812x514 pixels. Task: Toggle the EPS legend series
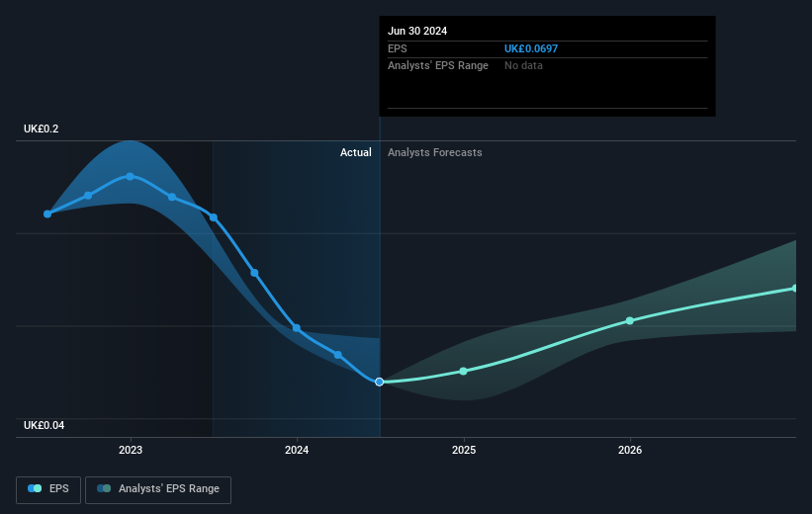(x=48, y=489)
